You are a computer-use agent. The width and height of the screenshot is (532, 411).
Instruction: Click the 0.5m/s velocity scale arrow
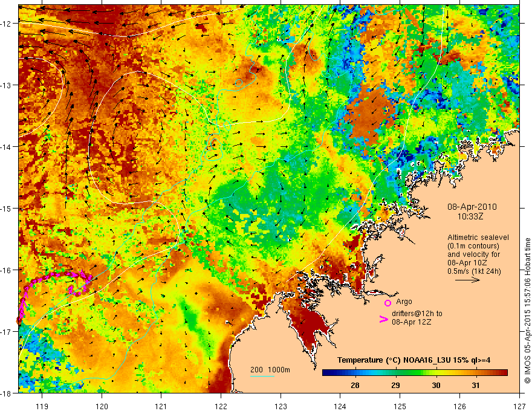click(467, 280)
